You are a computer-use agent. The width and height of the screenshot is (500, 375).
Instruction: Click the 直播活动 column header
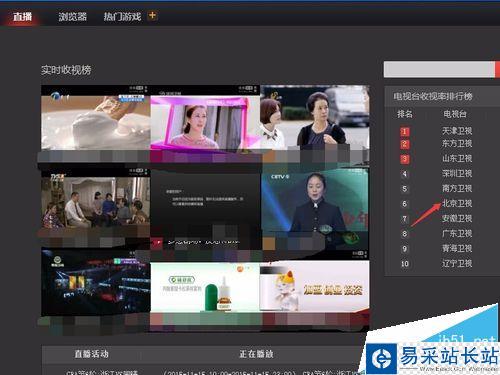pyautogui.click(x=91, y=354)
